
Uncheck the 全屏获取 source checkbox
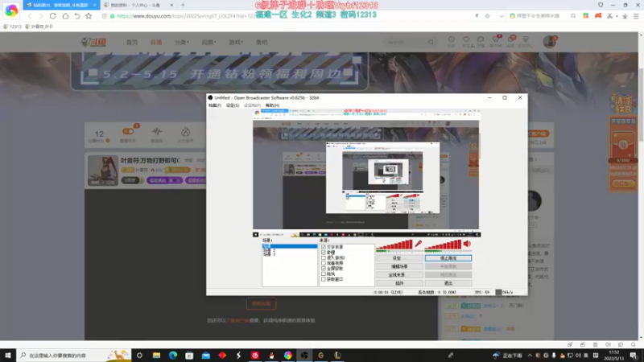point(324,269)
